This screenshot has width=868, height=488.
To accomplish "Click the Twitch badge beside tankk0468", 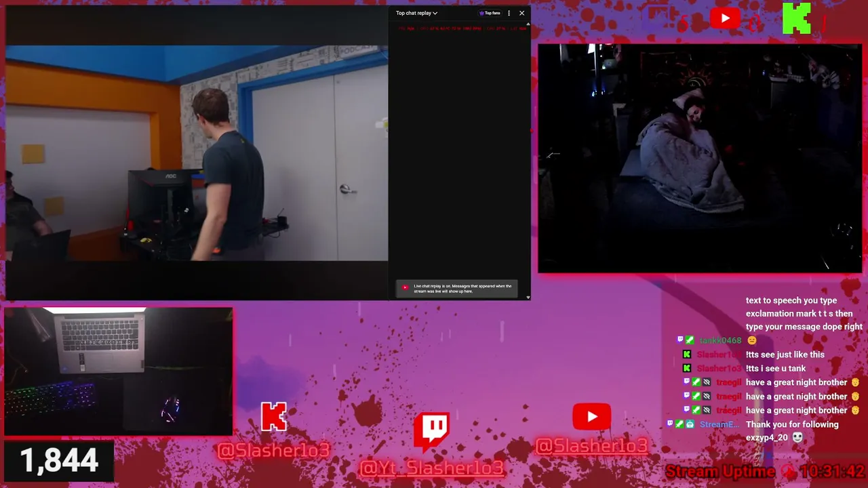I will pyautogui.click(x=680, y=340).
